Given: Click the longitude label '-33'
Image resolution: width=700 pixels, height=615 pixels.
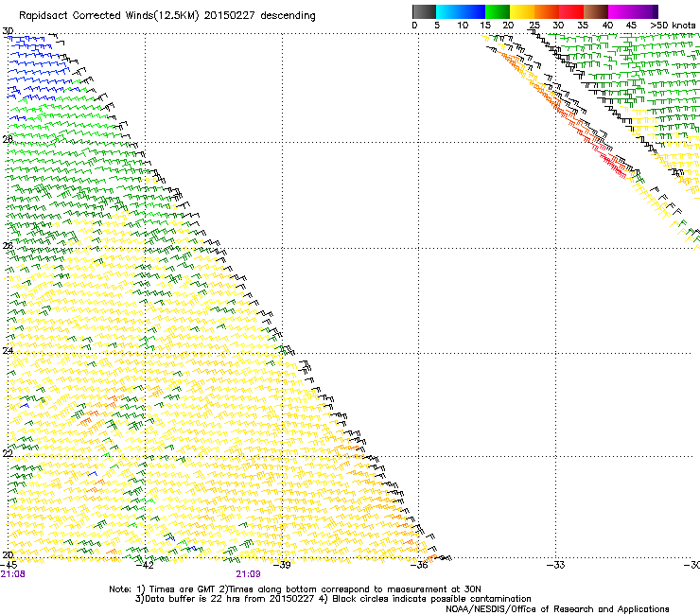Looking at the screenshot, I should pyautogui.click(x=556, y=565).
